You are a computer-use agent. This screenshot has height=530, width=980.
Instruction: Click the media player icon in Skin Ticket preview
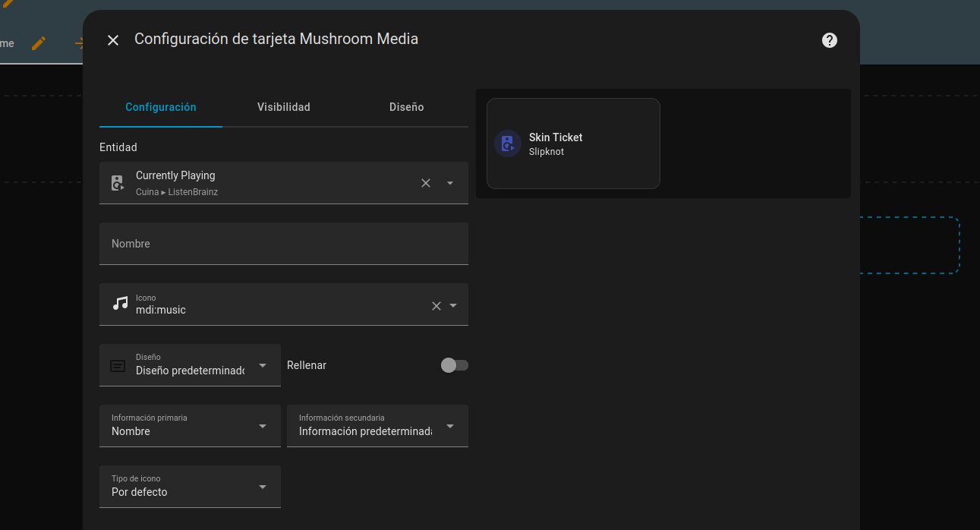pos(507,144)
